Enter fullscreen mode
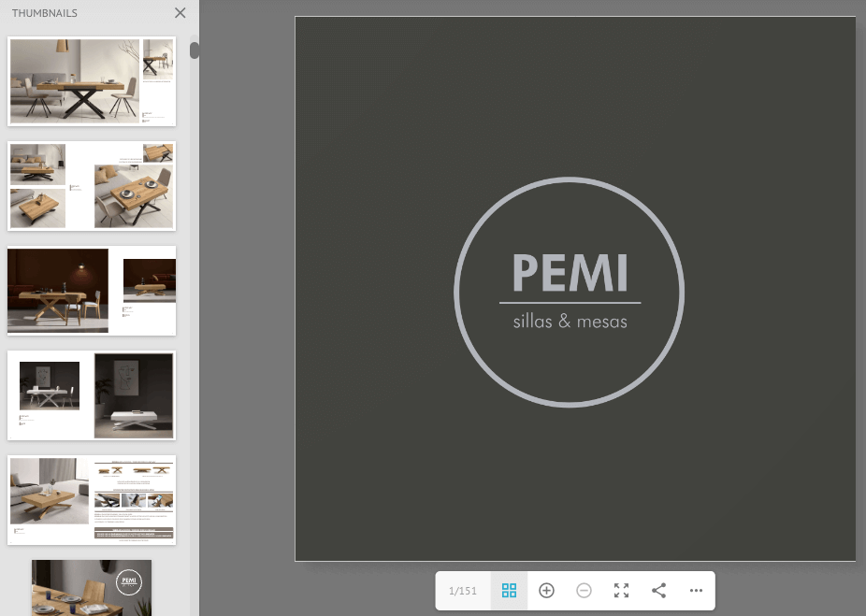Viewport: 866px width, 616px height. [621, 591]
